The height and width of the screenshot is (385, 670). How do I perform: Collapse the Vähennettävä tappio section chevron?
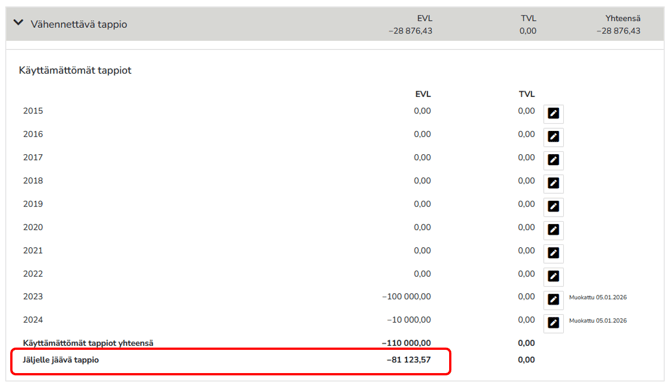(x=18, y=23)
